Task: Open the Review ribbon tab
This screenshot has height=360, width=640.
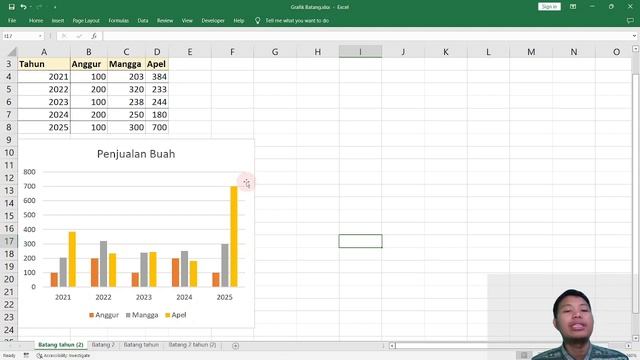Action: coord(165,20)
